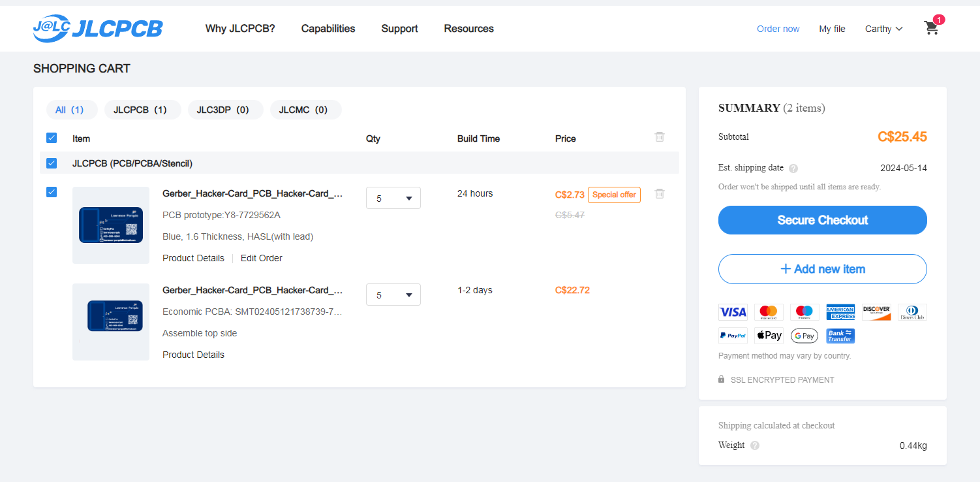Image resolution: width=980 pixels, height=482 pixels.
Task: Click the SSL lock icon
Action: pyautogui.click(x=721, y=379)
